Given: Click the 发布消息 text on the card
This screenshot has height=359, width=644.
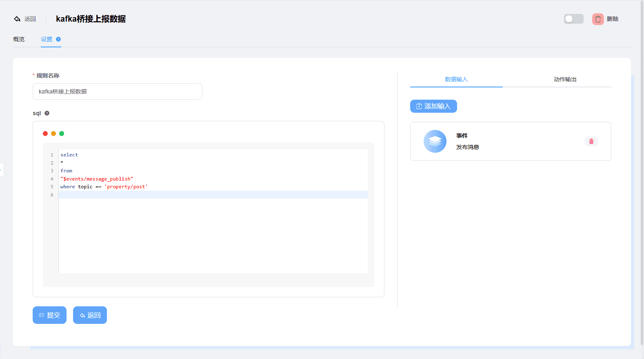Looking at the screenshot, I should point(468,147).
